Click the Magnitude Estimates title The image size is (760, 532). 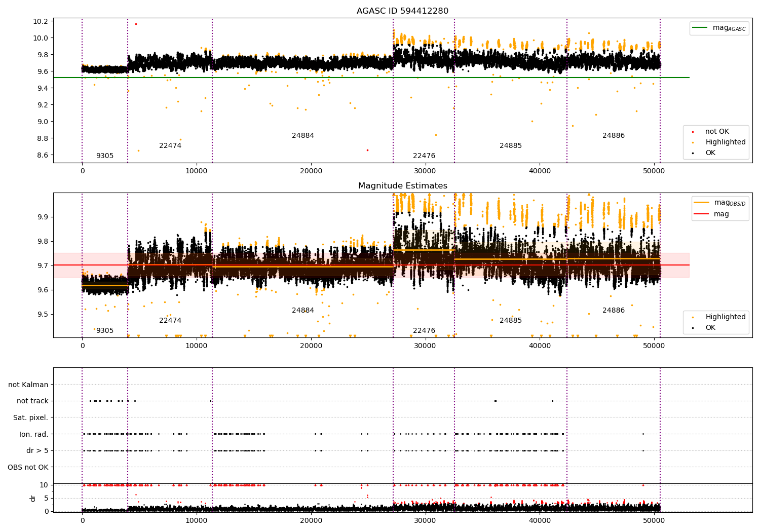(x=402, y=186)
